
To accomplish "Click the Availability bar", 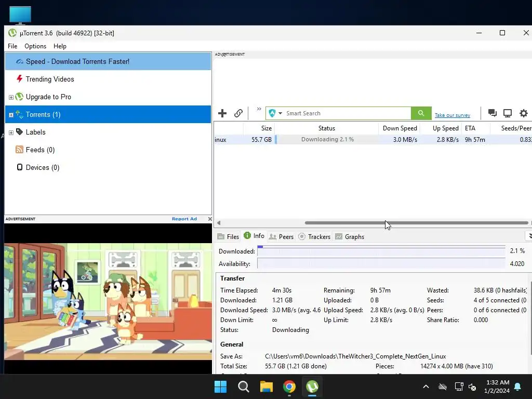I will (381, 263).
